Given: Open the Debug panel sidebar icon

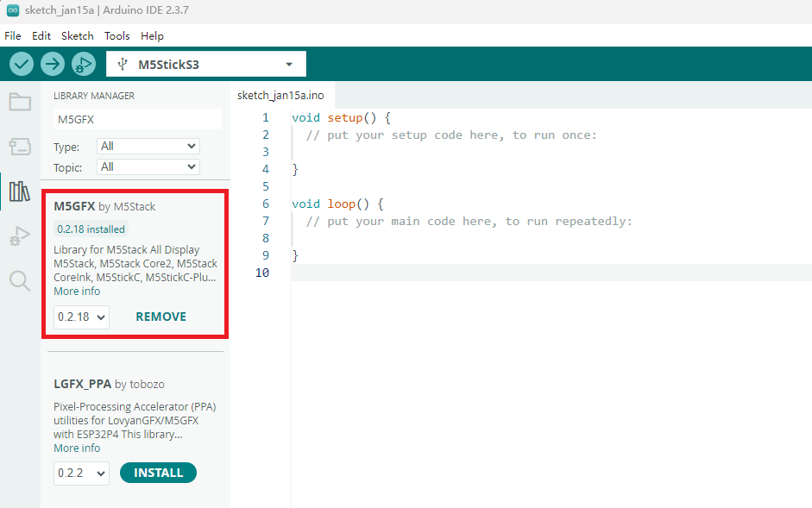Looking at the screenshot, I should (x=20, y=235).
